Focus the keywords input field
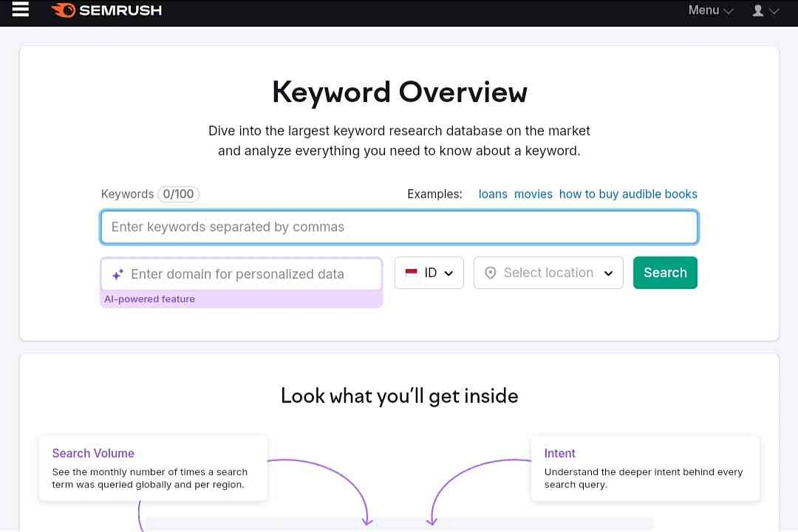798x532 pixels. pyautogui.click(x=399, y=227)
